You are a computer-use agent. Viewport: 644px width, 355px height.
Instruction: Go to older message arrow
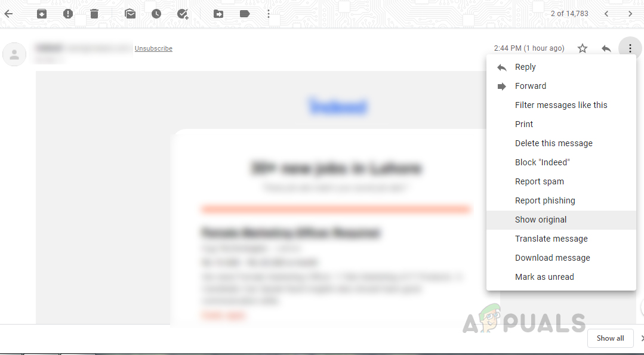click(x=630, y=14)
